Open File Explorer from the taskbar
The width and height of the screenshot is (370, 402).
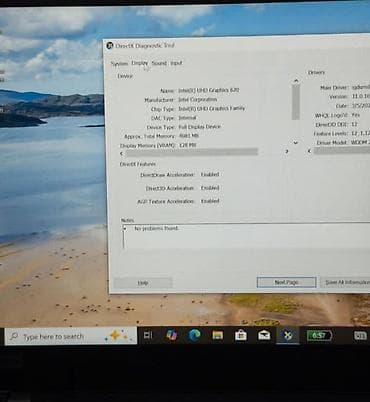218,335
